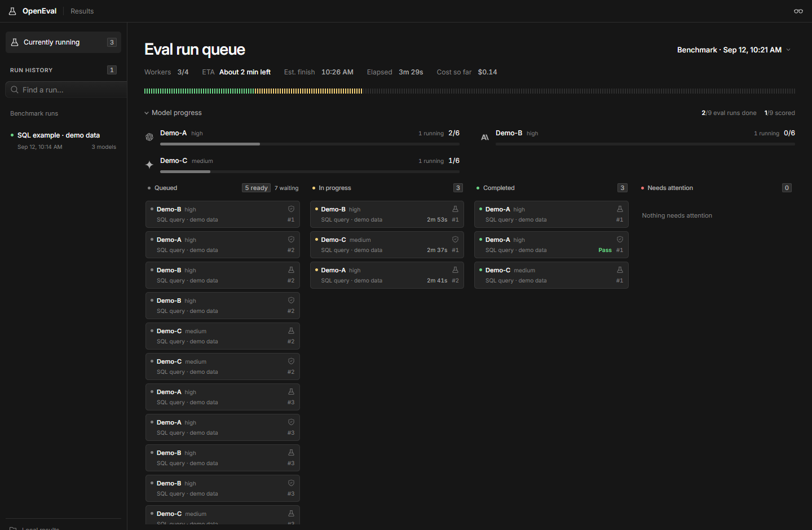Click the Demo-B model provider logo

point(485,137)
